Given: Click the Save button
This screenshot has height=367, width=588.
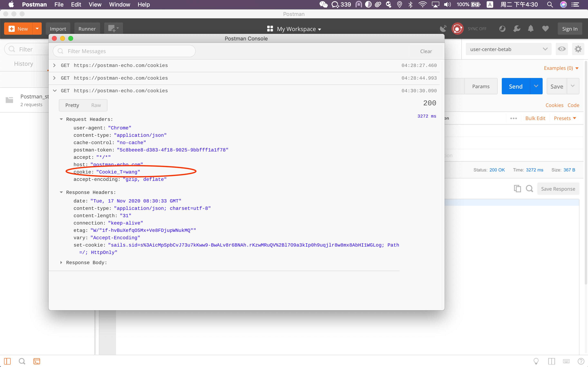Looking at the screenshot, I should coord(557,86).
